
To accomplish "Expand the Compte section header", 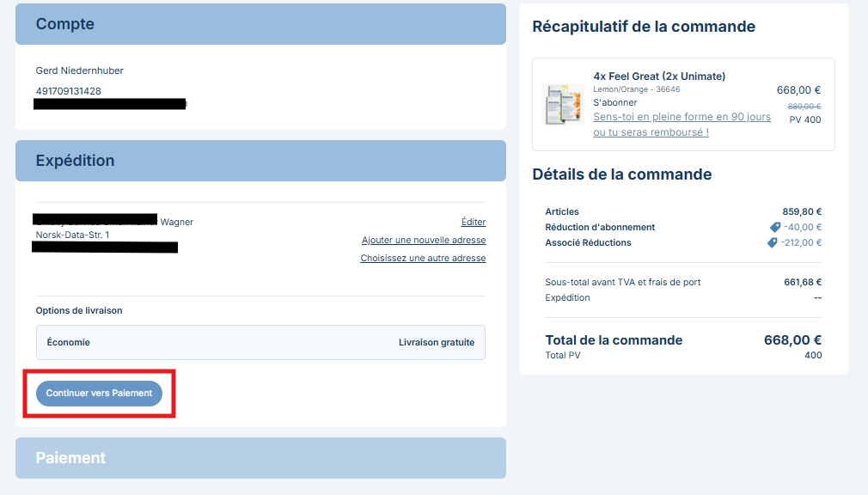I will click(260, 24).
